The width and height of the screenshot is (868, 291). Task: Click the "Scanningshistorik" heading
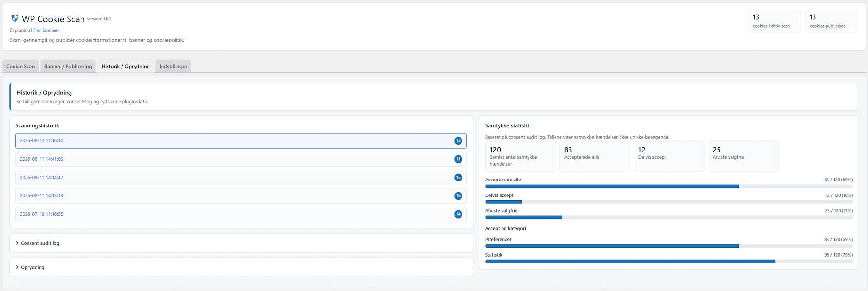(x=37, y=125)
